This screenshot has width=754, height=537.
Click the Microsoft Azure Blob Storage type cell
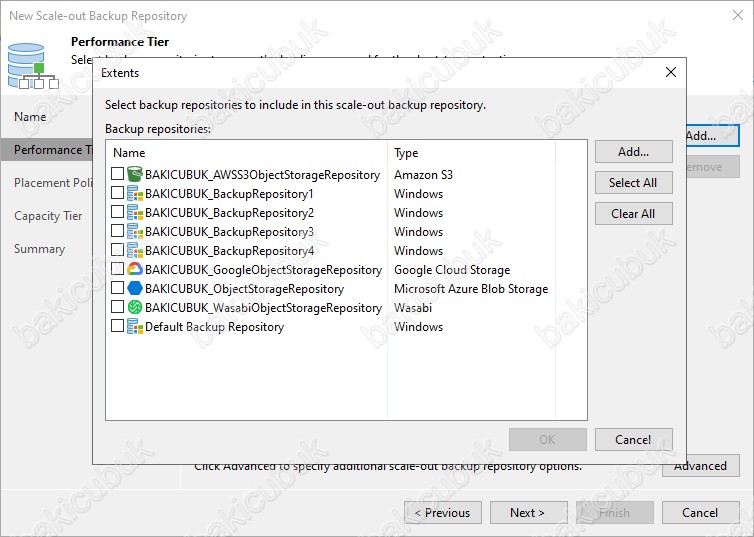coord(471,289)
